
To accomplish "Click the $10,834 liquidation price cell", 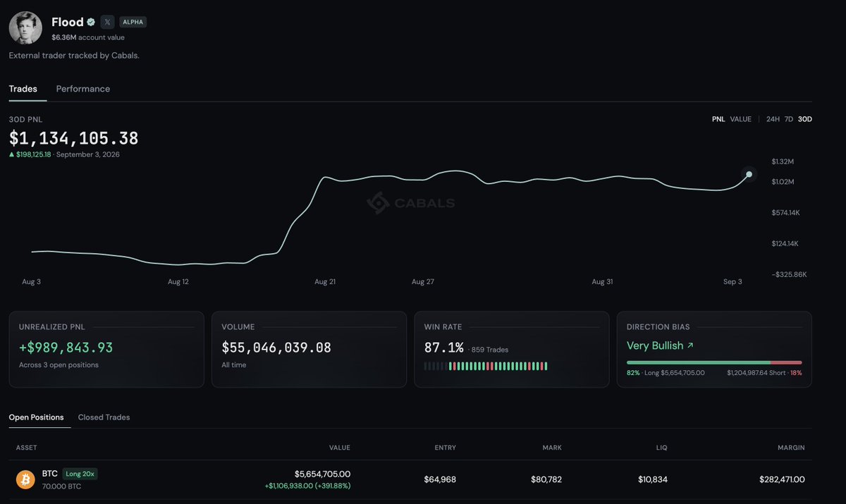I will (x=652, y=479).
